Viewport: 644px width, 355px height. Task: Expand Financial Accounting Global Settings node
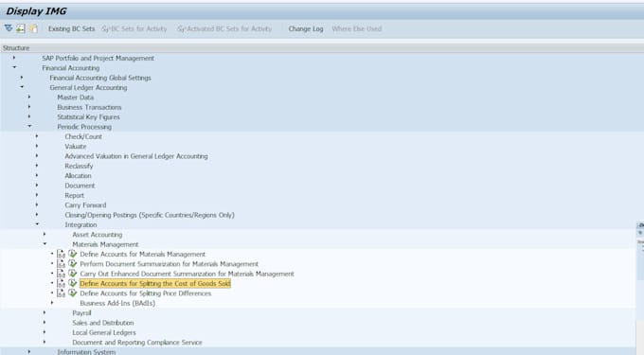click(x=22, y=78)
